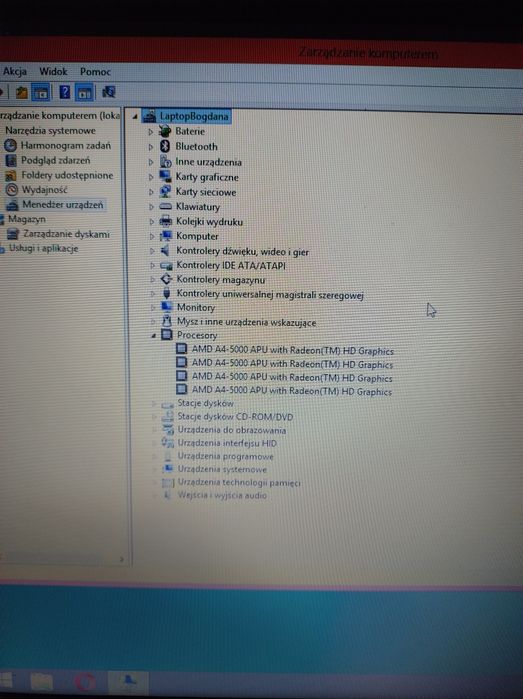The image size is (523, 699).
Task: Click the Bluetooth device icon
Action: click(x=165, y=146)
